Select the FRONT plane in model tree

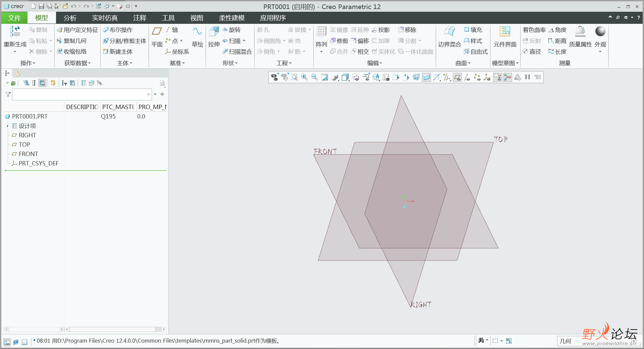pyautogui.click(x=28, y=154)
